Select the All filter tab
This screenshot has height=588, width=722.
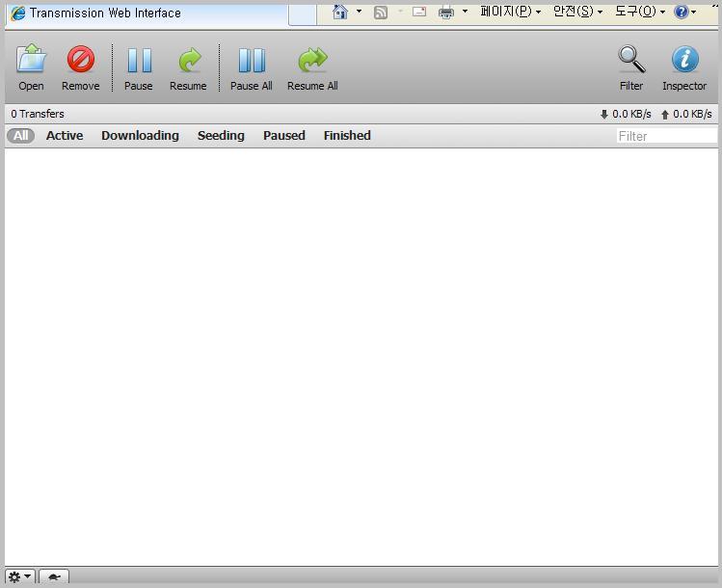pos(20,135)
